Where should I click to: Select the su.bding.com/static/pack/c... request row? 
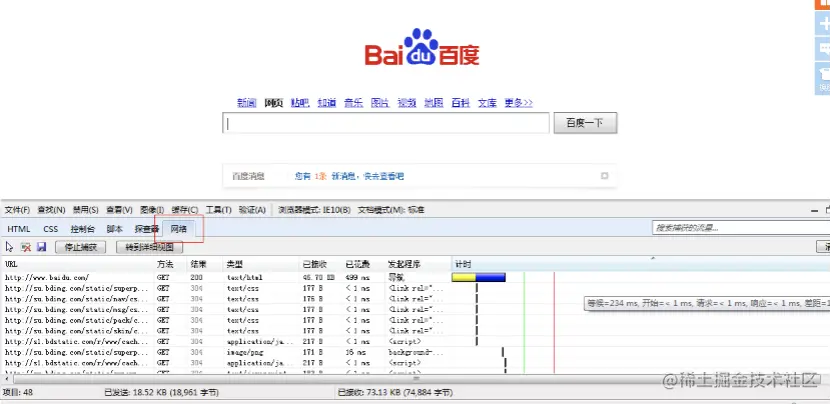pos(416,320)
